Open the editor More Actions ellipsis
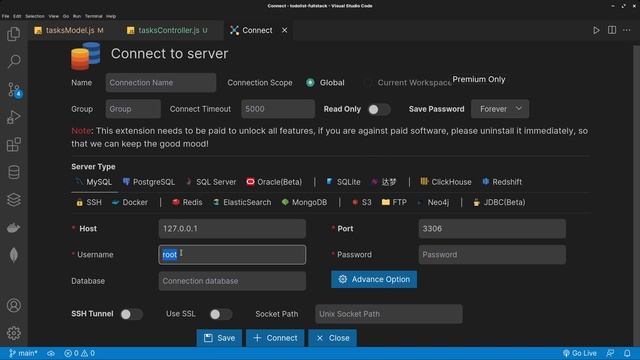The width and height of the screenshot is (640, 360). click(x=627, y=30)
